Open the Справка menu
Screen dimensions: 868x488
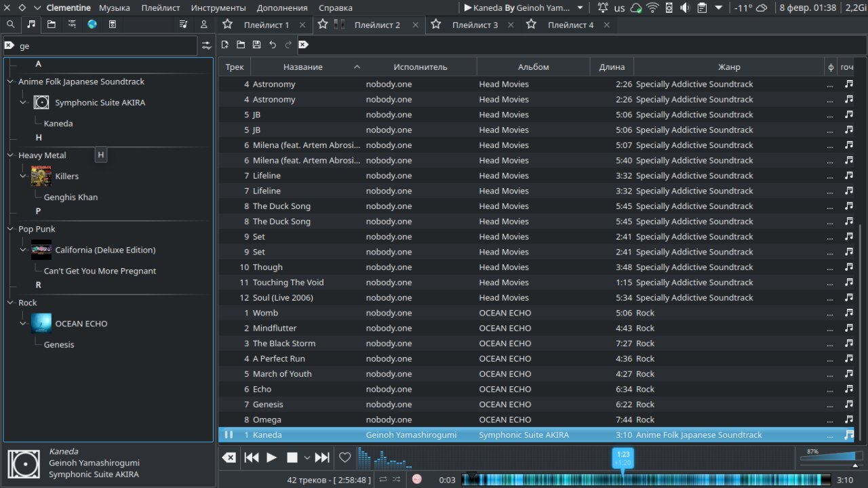click(335, 8)
